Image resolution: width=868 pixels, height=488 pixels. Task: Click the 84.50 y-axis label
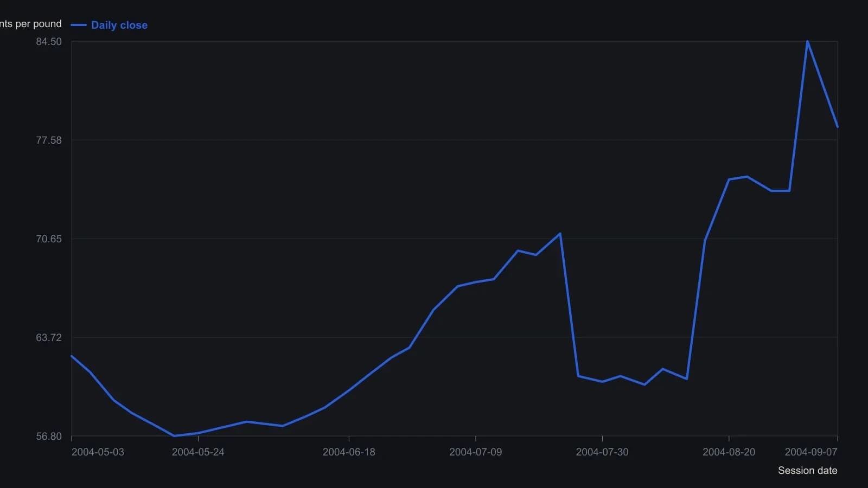49,42
